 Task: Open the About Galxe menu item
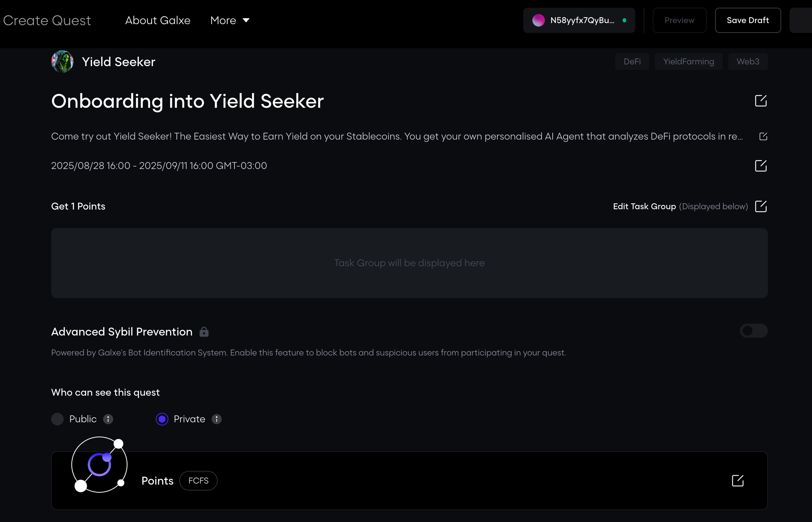[157, 20]
